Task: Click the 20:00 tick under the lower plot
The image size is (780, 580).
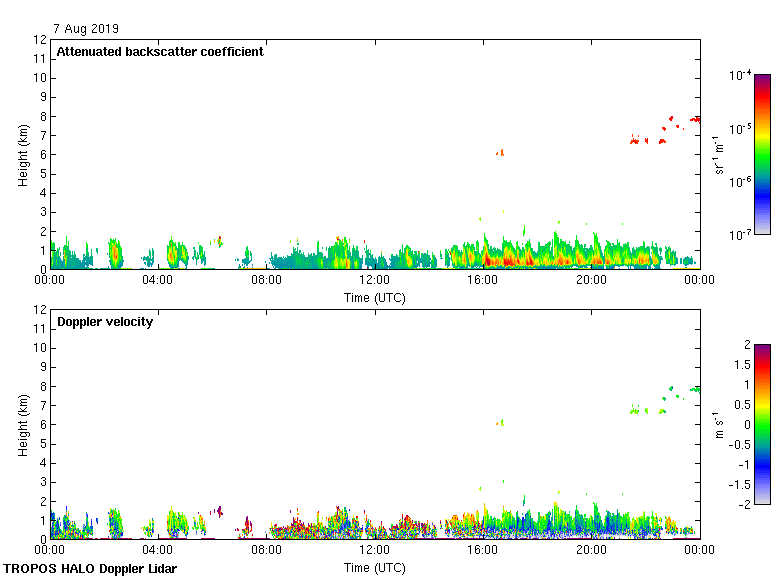Action: (591, 551)
